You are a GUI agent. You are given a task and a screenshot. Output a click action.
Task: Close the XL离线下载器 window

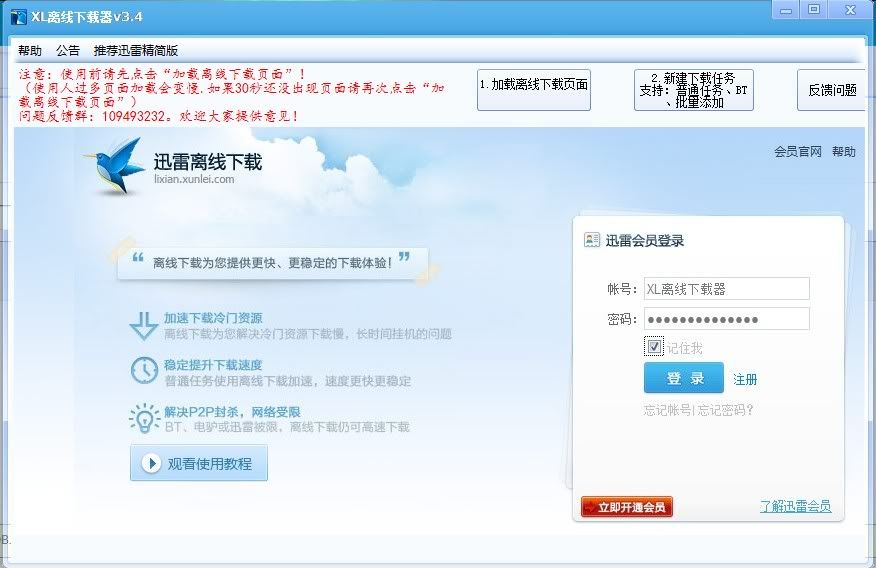click(x=850, y=9)
